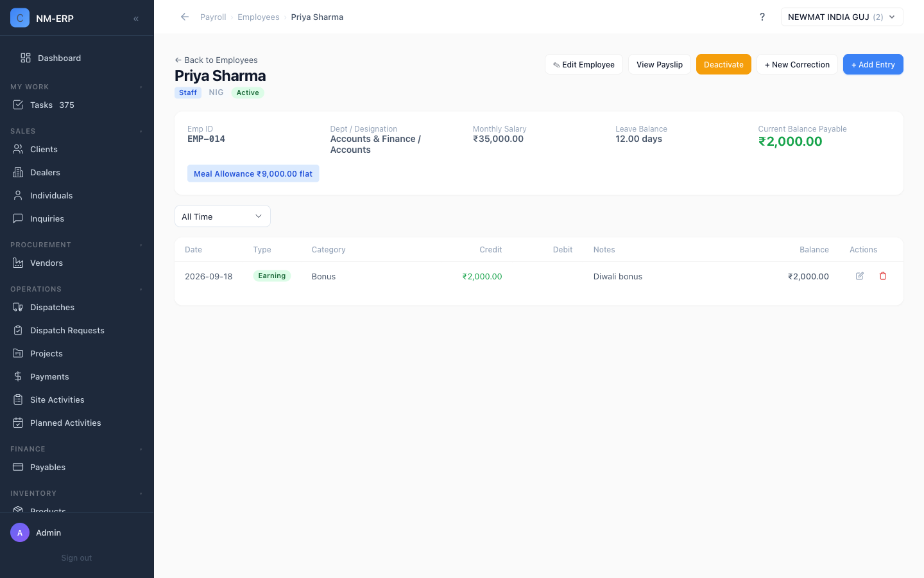Click the Edit Employee button
The height and width of the screenshot is (578, 924).
pos(584,64)
